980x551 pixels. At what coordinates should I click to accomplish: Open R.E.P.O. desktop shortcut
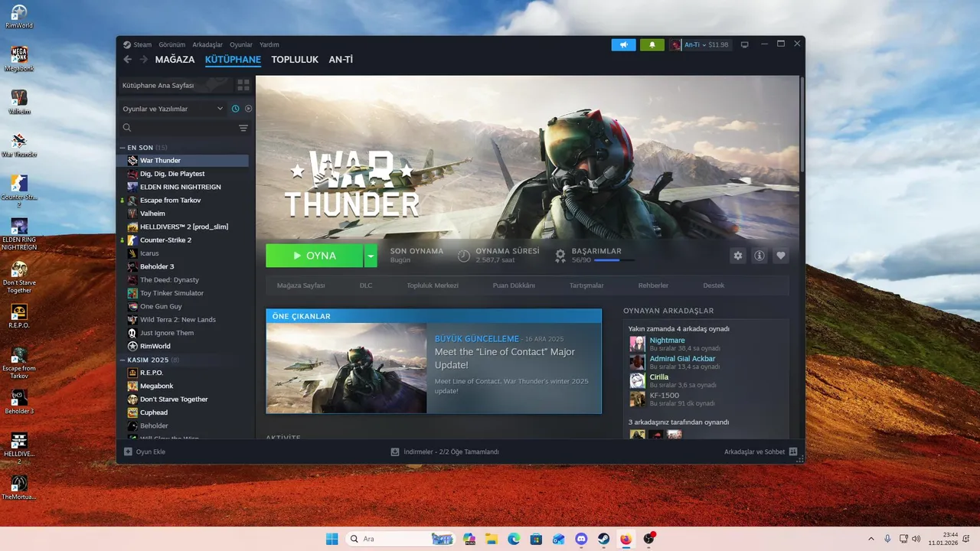point(19,316)
